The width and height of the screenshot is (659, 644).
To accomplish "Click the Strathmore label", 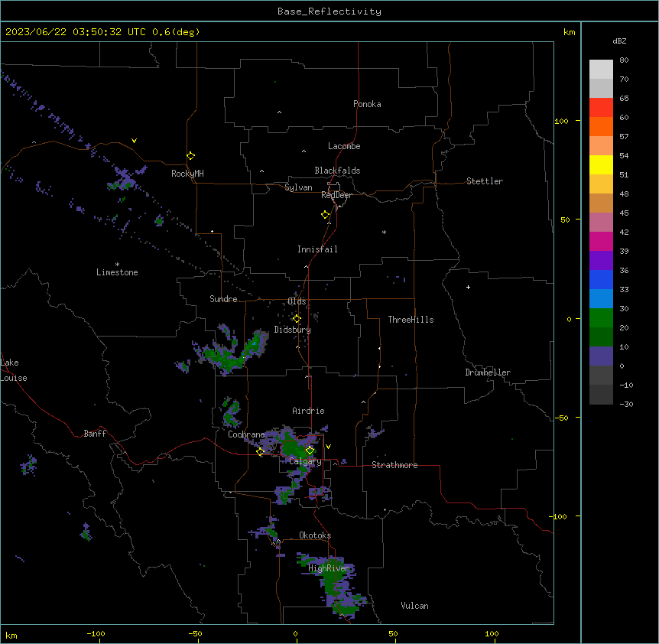I will [394, 465].
